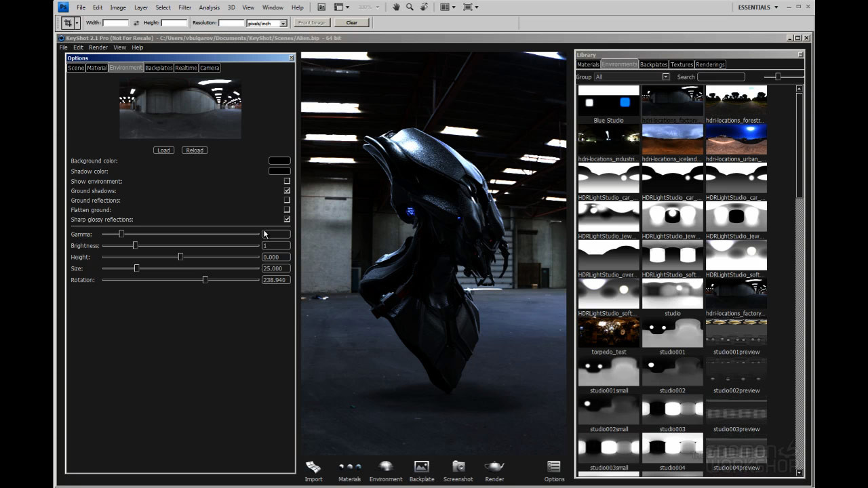This screenshot has width=868, height=488.
Task: Select the Camera tab in Options
Action: pos(210,68)
